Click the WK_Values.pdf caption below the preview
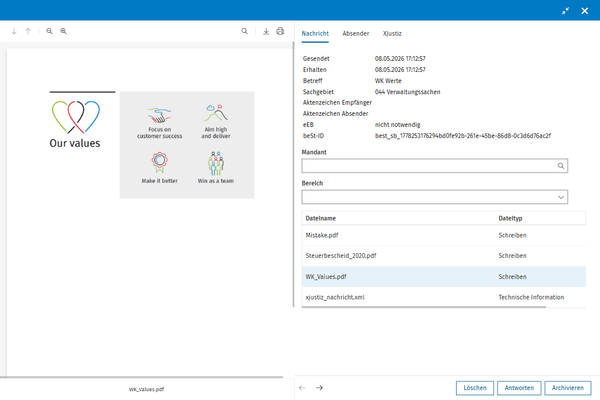Image resolution: width=600 pixels, height=400 pixels. [147, 389]
